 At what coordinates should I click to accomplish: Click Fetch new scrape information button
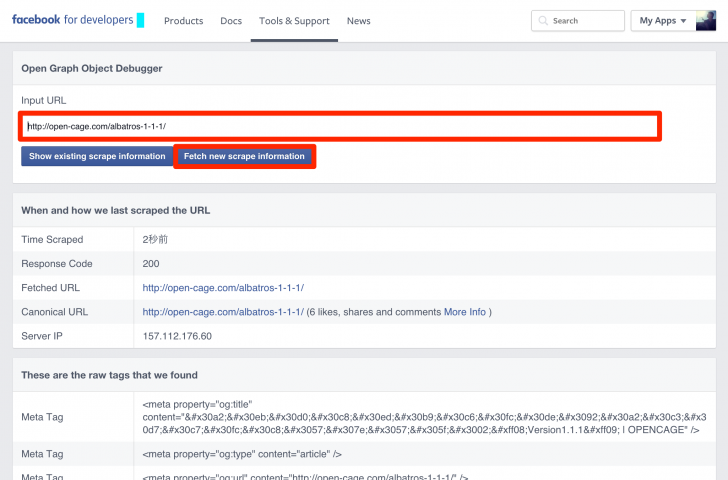[244, 156]
